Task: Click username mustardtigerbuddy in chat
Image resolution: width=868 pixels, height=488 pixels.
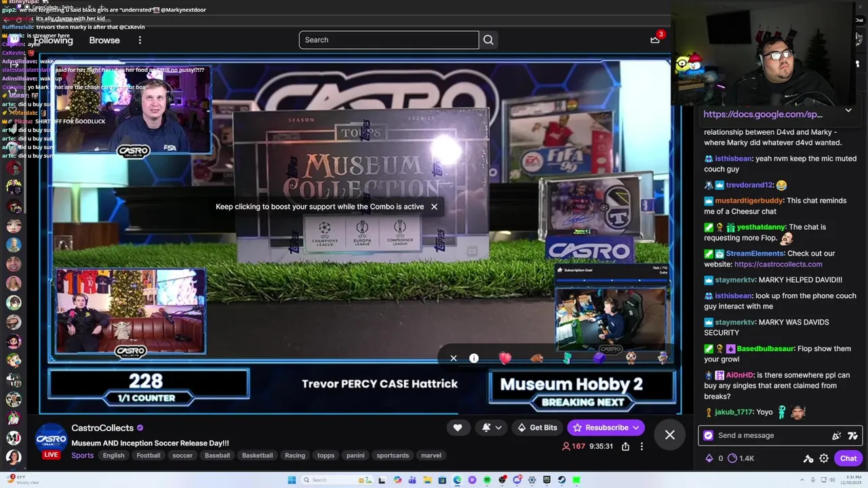Action: [x=749, y=201]
